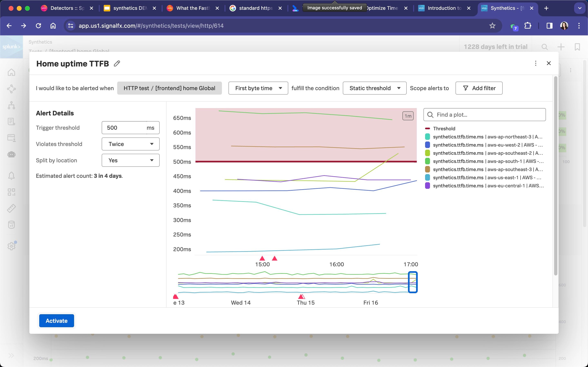Viewport: 588px width, 367px height.
Task: Open the modal's three-dot options menu
Action: [x=536, y=63]
